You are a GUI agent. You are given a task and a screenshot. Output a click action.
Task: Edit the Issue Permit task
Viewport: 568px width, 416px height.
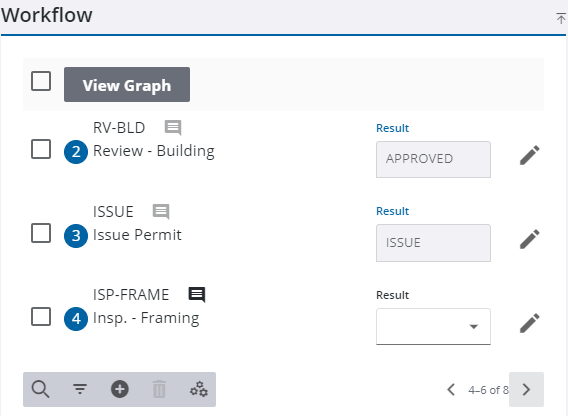point(530,239)
